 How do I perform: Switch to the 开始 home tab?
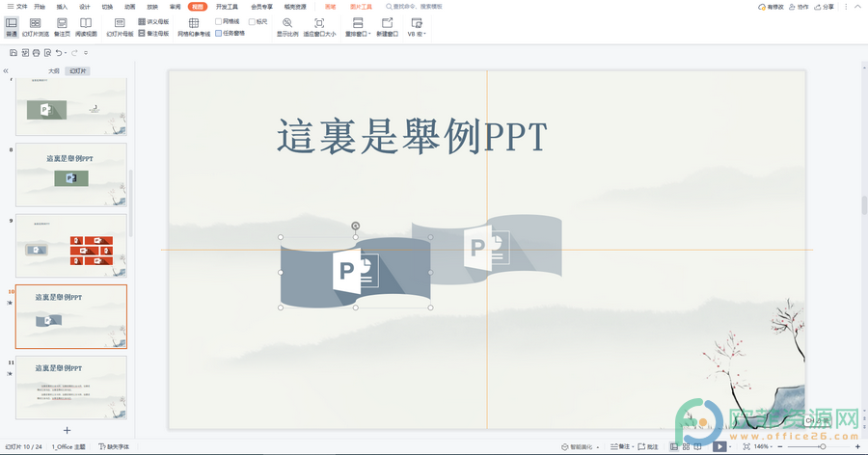click(x=40, y=7)
